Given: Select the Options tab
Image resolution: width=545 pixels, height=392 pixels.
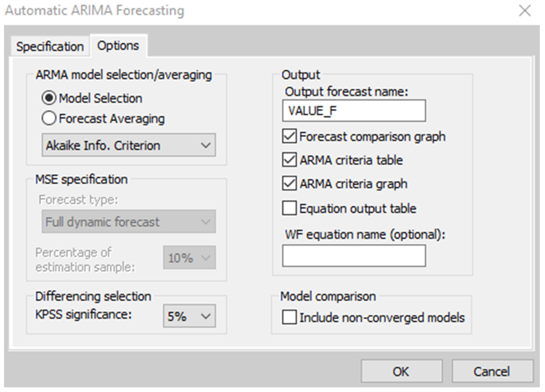Looking at the screenshot, I should pyautogui.click(x=118, y=46).
